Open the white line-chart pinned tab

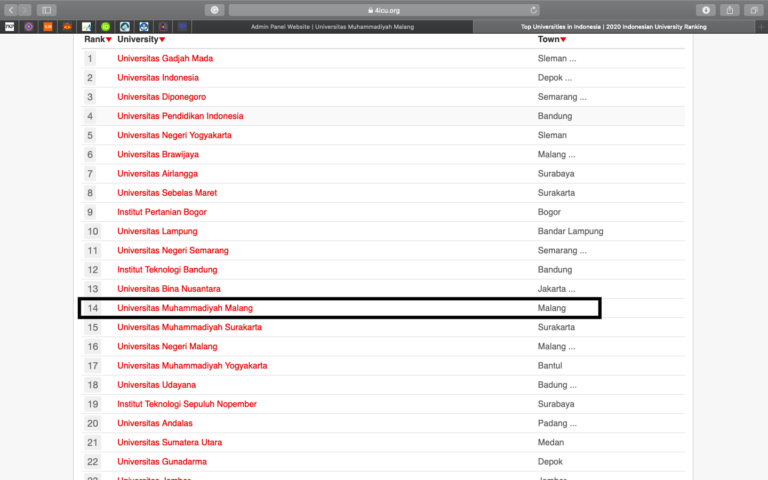86,27
